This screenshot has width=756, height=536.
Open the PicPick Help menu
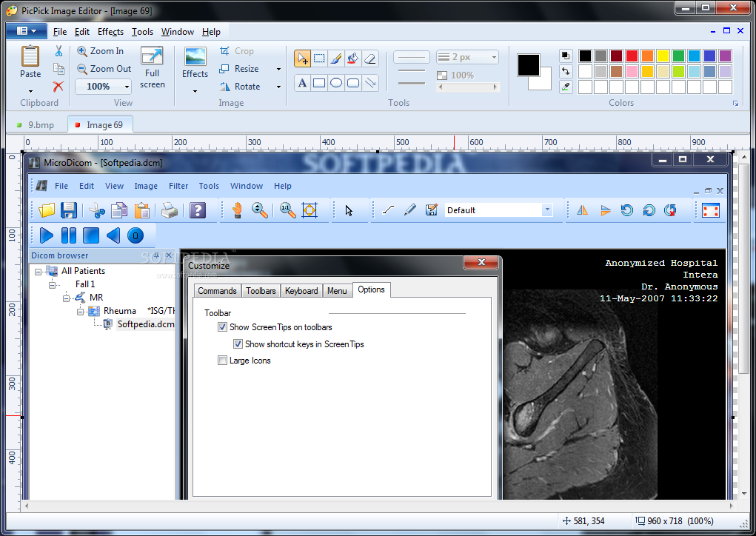point(211,32)
